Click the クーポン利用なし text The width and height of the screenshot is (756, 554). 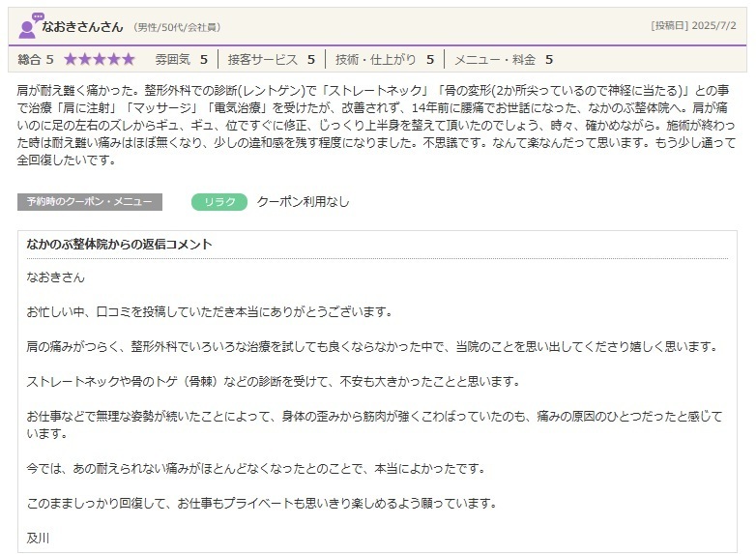tap(304, 201)
